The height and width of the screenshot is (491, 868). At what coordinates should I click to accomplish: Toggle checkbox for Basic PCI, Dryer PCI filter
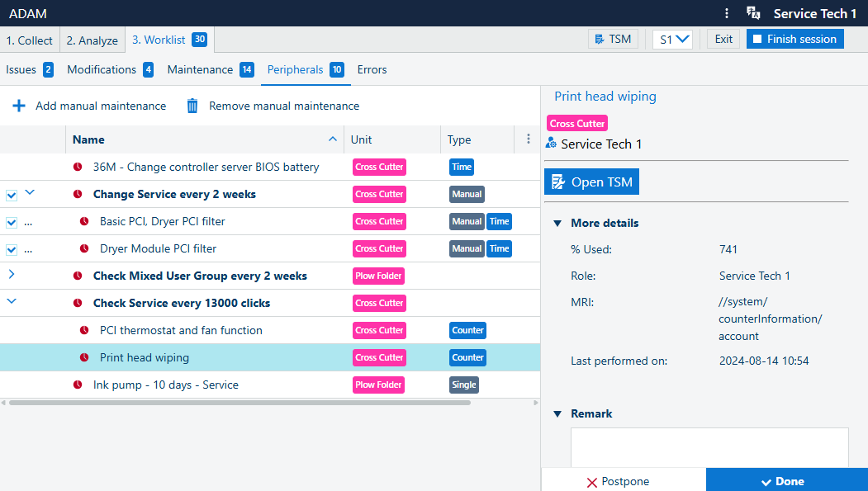(x=12, y=222)
